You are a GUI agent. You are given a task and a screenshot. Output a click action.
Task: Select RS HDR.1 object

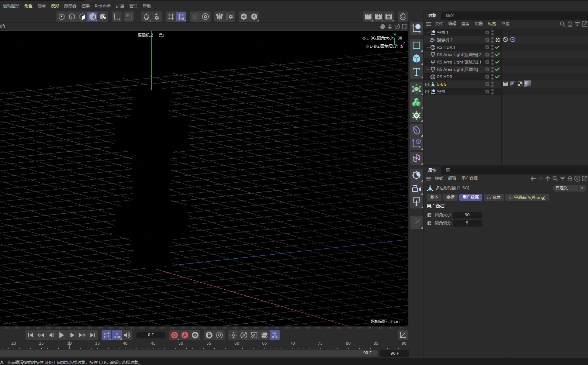point(446,47)
